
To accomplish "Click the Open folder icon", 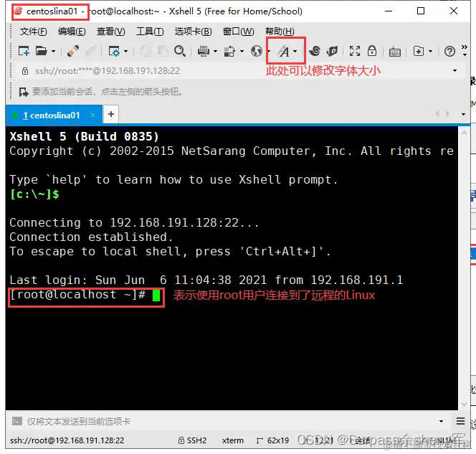I will pos(42,51).
